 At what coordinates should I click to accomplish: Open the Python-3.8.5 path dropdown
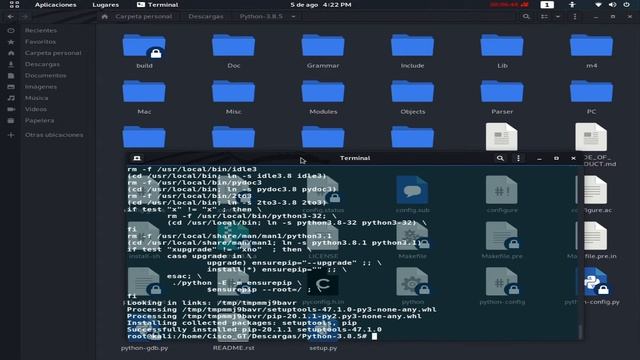tap(293, 17)
